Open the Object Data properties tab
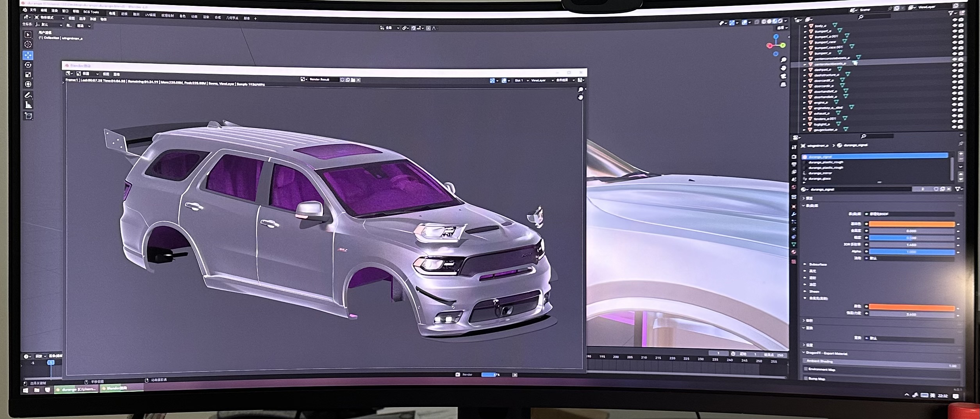The width and height of the screenshot is (980, 419). pyautogui.click(x=794, y=244)
